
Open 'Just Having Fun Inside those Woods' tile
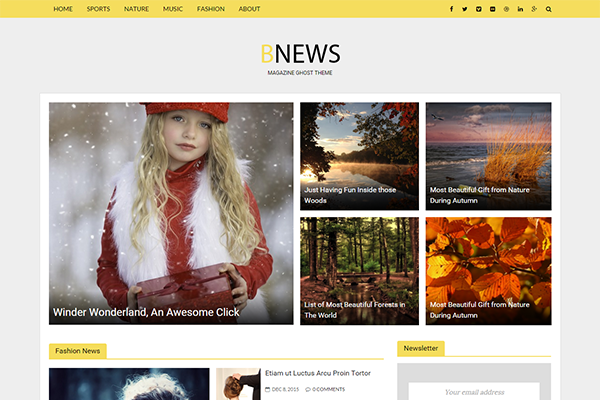click(x=350, y=194)
